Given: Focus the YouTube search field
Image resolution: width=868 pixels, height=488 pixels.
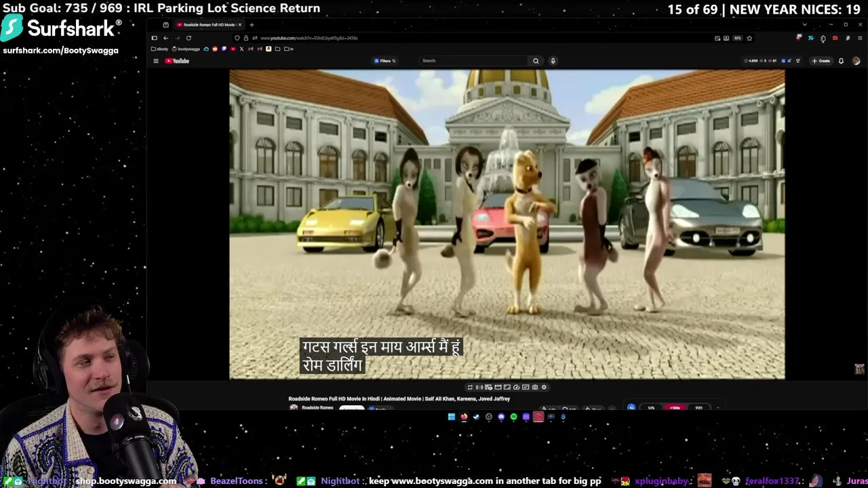Looking at the screenshot, I should (473, 61).
